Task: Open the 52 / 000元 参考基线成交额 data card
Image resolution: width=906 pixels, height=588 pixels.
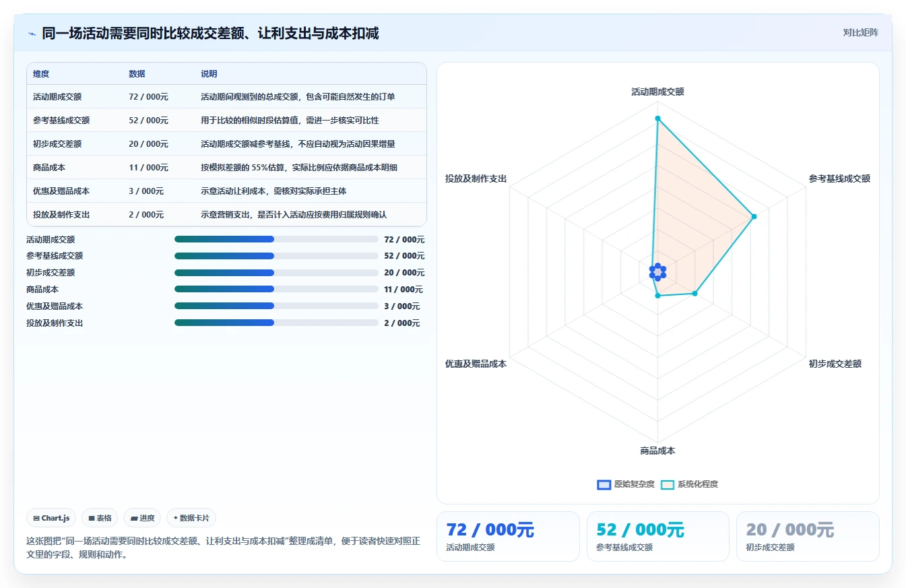Action: pyautogui.click(x=657, y=536)
